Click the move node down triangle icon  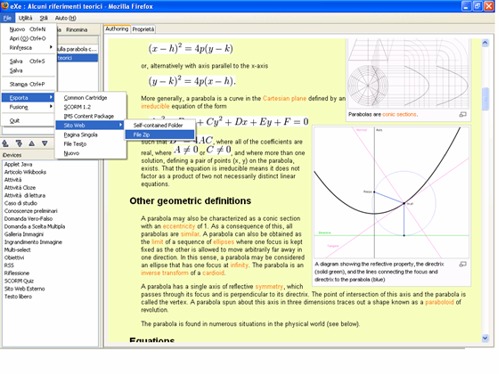[45, 144]
